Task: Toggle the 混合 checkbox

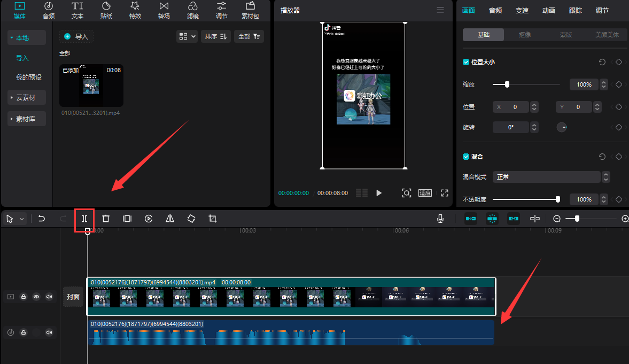Action: (x=466, y=157)
